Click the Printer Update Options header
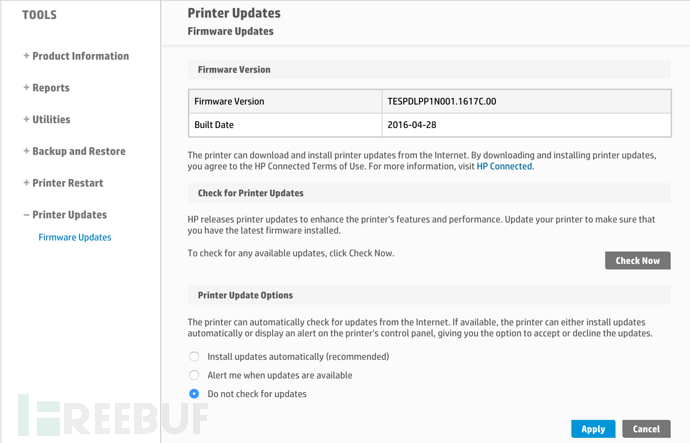 coord(429,295)
